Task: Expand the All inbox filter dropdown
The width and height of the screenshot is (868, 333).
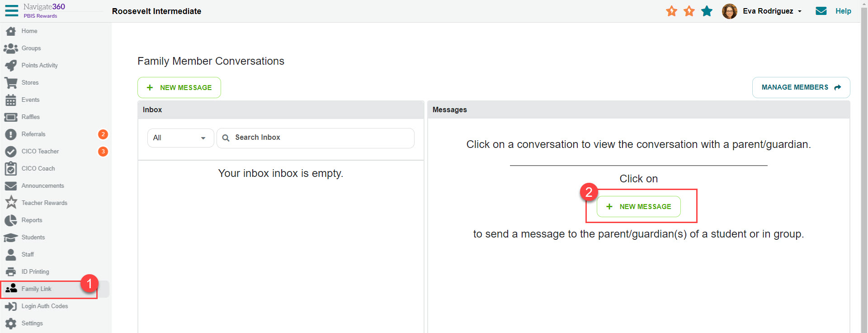Action: tap(180, 138)
